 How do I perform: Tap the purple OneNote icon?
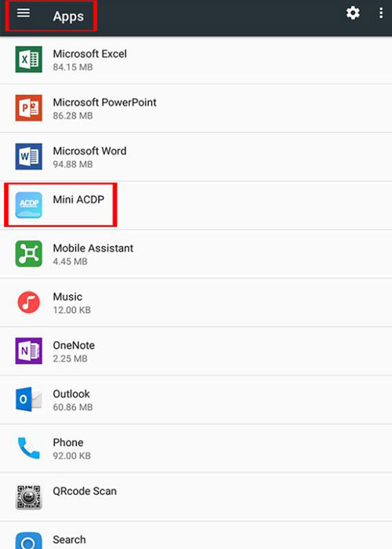tap(29, 351)
